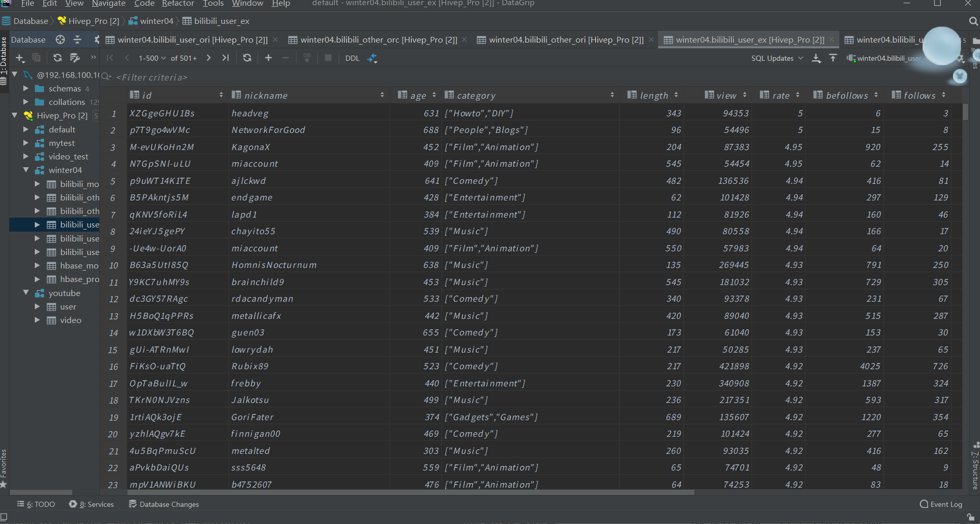The image size is (980, 524).
Task: Expand the winter04 schema node
Action: 25,170
